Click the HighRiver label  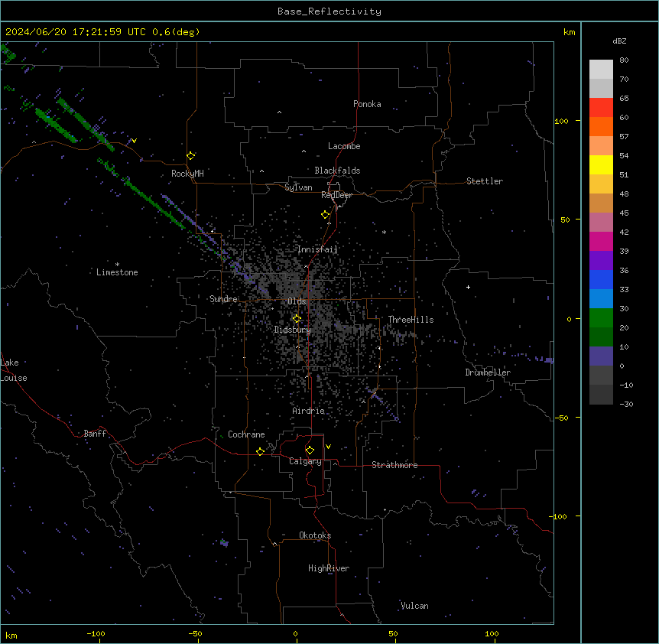[x=329, y=568]
